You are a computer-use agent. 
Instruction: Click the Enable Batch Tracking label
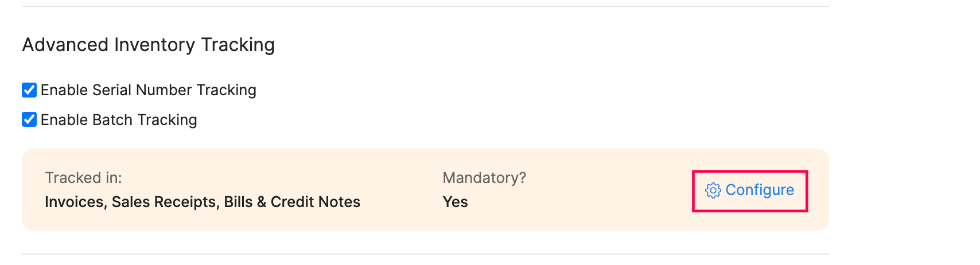coord(119,120)
